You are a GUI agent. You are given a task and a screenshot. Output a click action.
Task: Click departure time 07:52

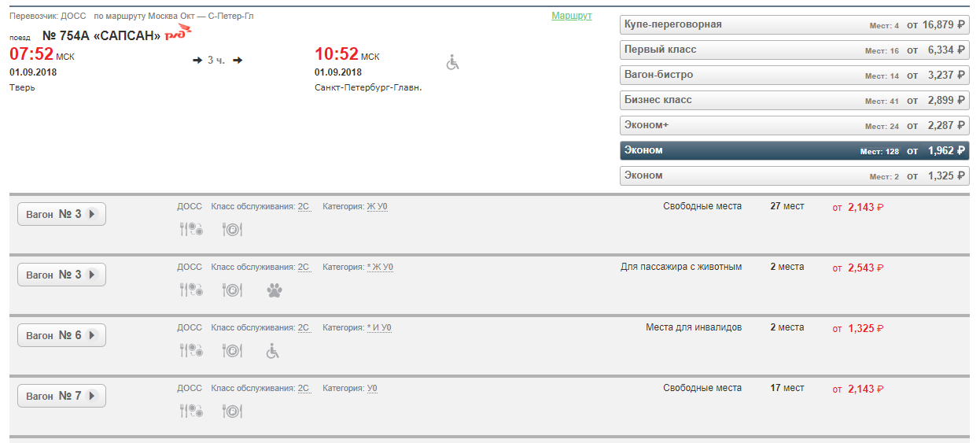pos(31,54)
